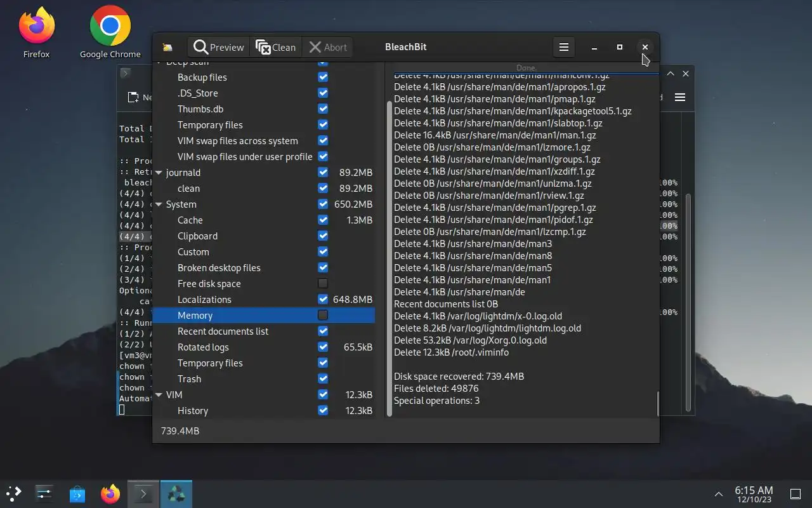Switch to the terminal taskbar entry
Viewport: 812px width, 508px height.
[x=143, y=493]
